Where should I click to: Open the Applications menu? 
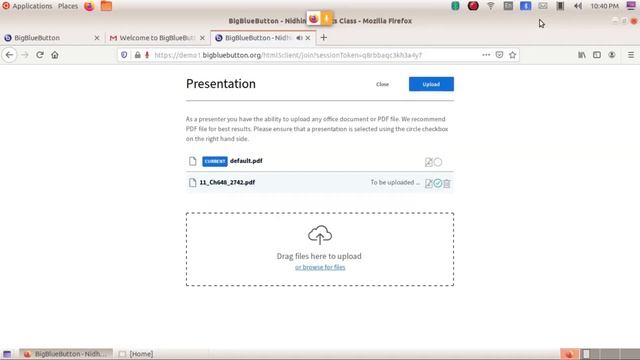[x=27, y=6]
